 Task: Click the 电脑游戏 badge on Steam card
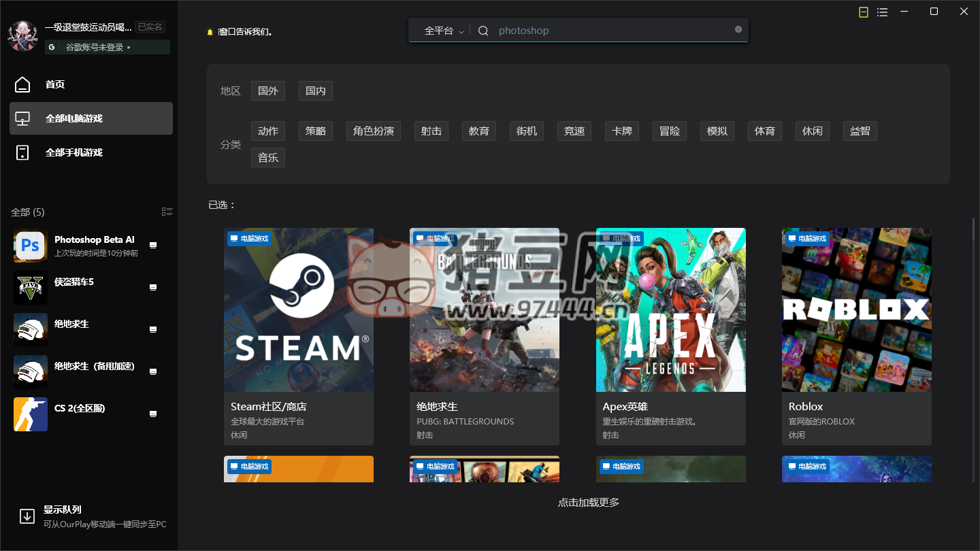pyautogui.click(x=249, y=239)
